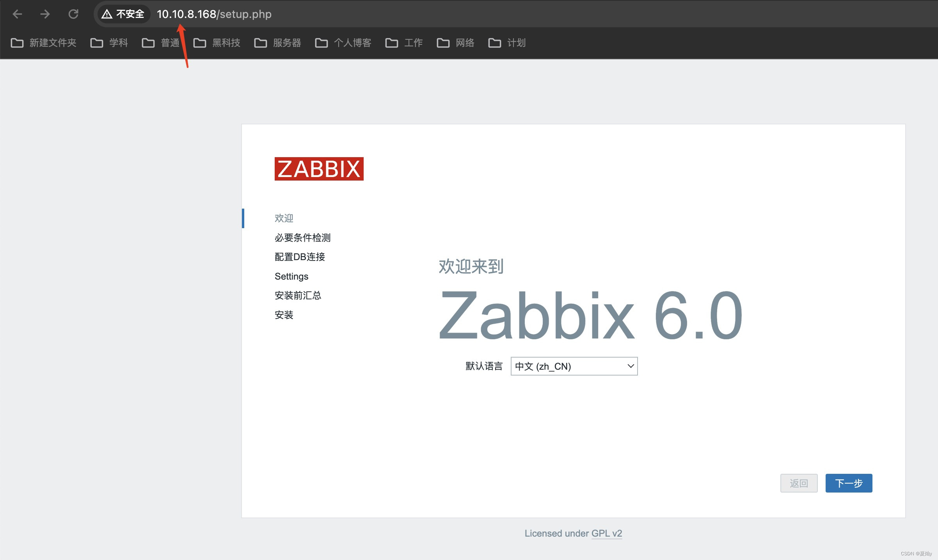
Task: Select the 配置DB连接 setup step
Action: click(300, 257)
